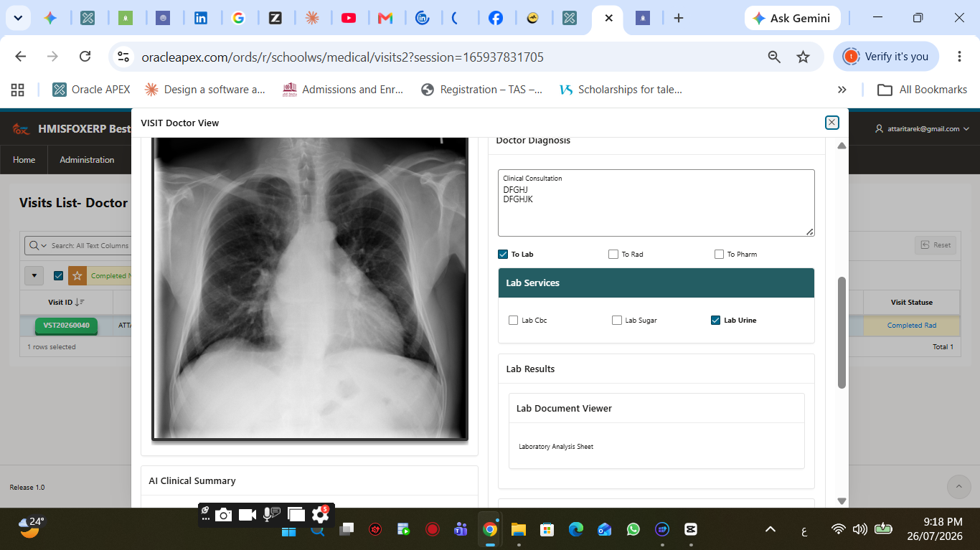Open the All Bookmarks folder
Viewport: 980px width, 550px height.
point(923,90)
